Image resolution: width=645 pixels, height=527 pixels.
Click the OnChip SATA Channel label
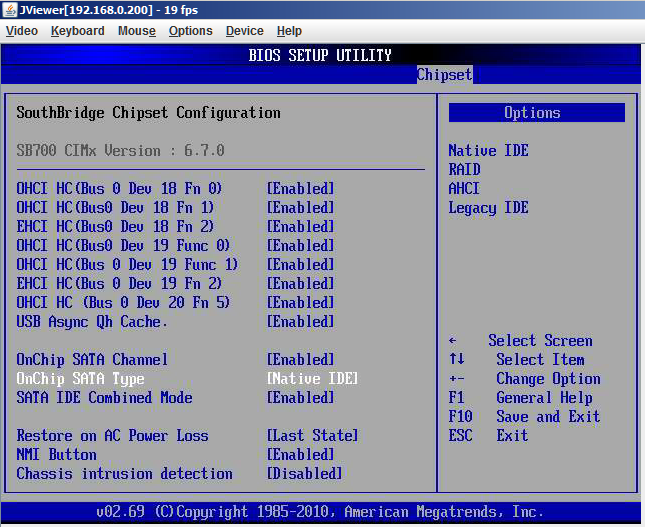92,360
